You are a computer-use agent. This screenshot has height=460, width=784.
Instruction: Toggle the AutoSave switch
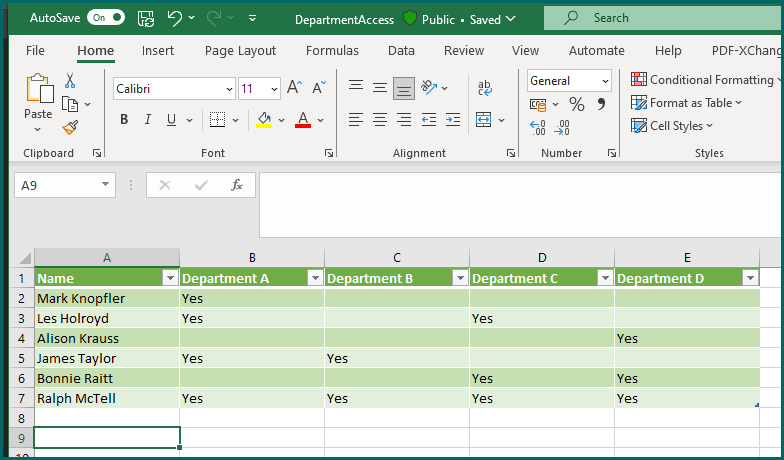click(106, 18)
